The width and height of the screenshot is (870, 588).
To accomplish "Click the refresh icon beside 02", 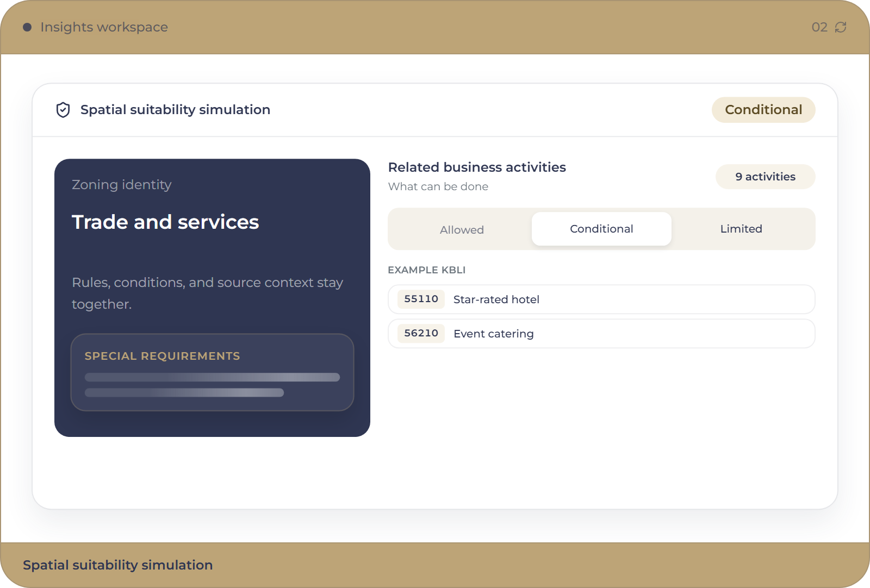I will coord(841,27).
